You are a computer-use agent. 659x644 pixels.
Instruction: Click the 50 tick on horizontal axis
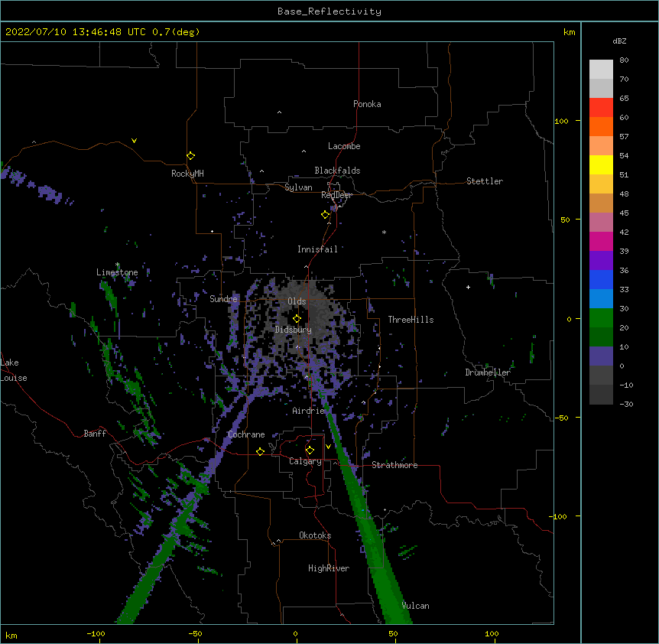(x=393, y=633)
